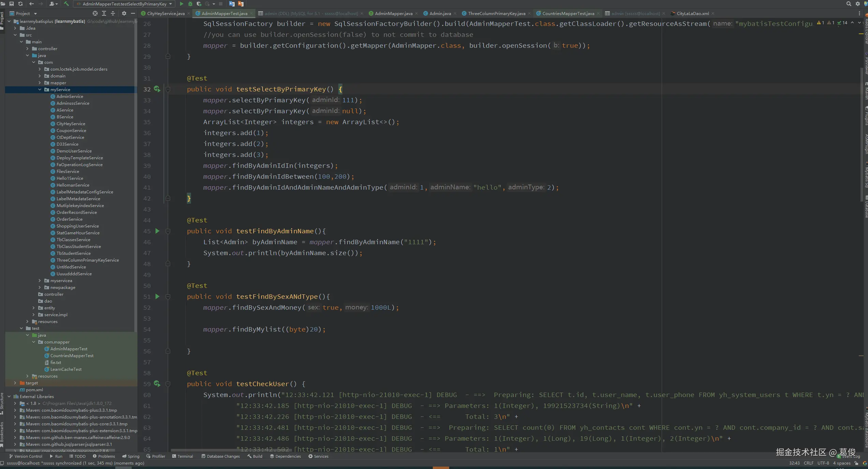Viewport: 868px width, 469px height.
Task: Click the Save All icon
Action: click(11, 4)
